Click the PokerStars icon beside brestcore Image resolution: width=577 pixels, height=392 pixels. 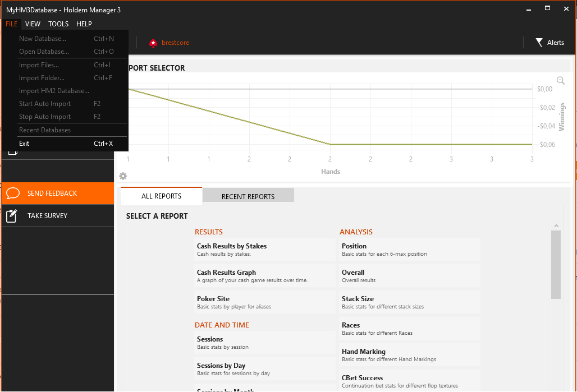(x=153, y=43)
